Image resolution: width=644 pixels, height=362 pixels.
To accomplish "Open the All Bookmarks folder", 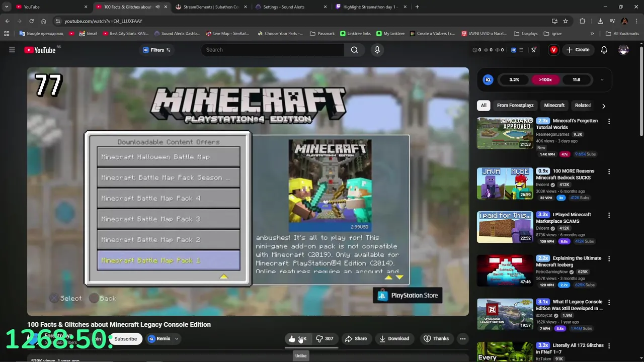I will (x=622, y=33).
